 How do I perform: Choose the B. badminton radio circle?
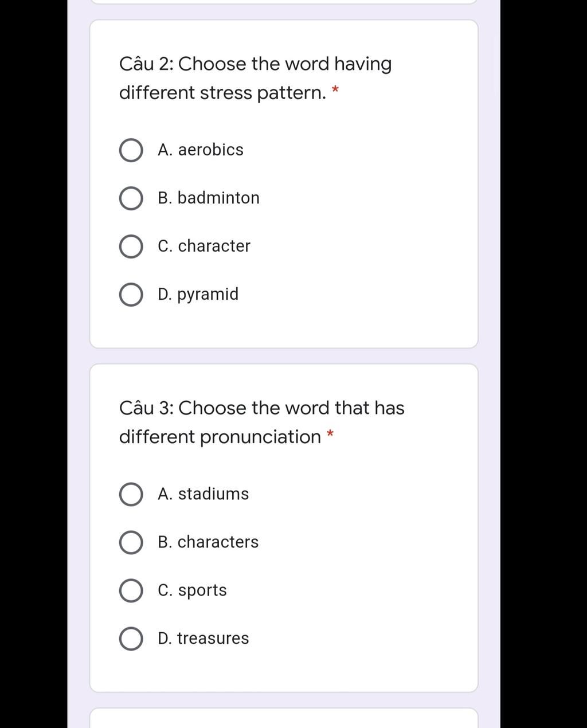[131, 198]
